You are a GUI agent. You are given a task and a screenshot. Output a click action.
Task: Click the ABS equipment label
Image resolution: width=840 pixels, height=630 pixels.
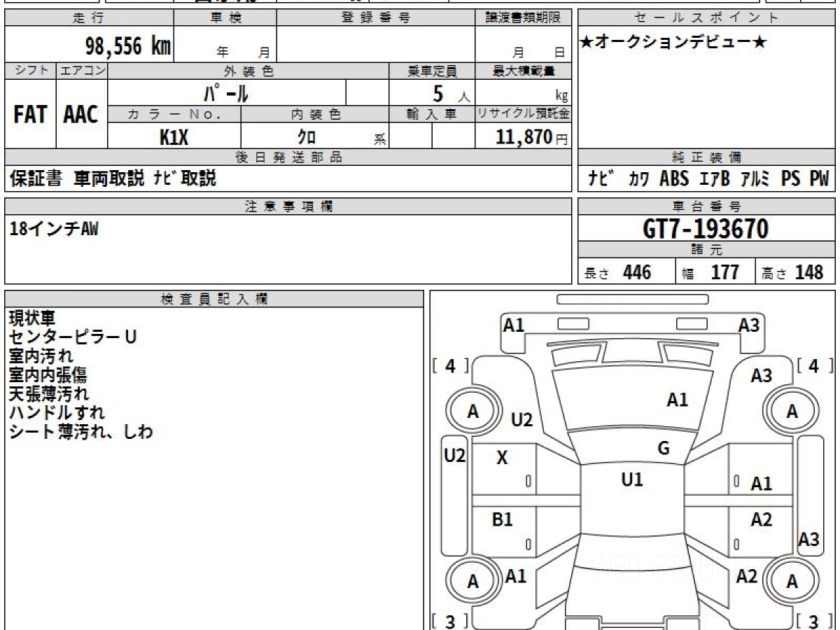click(674, 179)
